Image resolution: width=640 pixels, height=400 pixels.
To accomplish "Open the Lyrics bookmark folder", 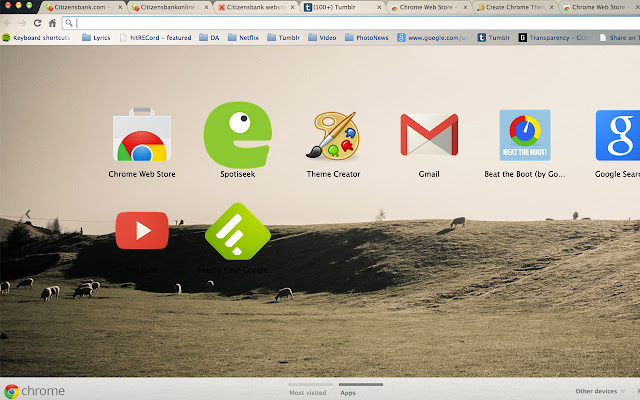I will (96, 38).
